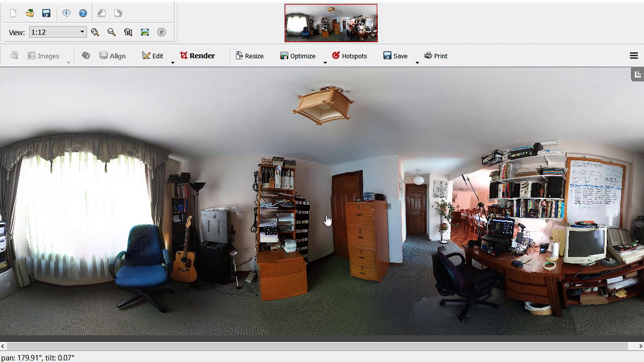This screenshot has height=362, width=644.
Task: Open the Edit tool
Action: click(153, 56)
